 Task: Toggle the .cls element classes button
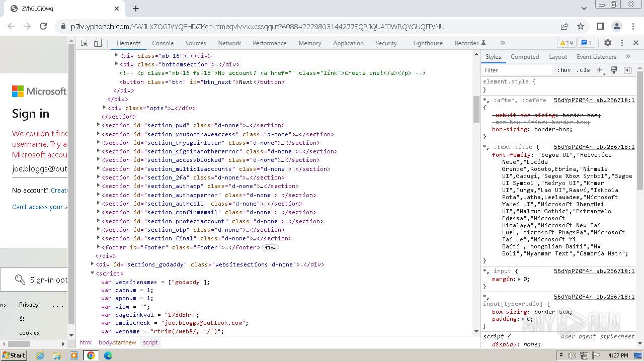pyautogui.click(x=584, y=70)
